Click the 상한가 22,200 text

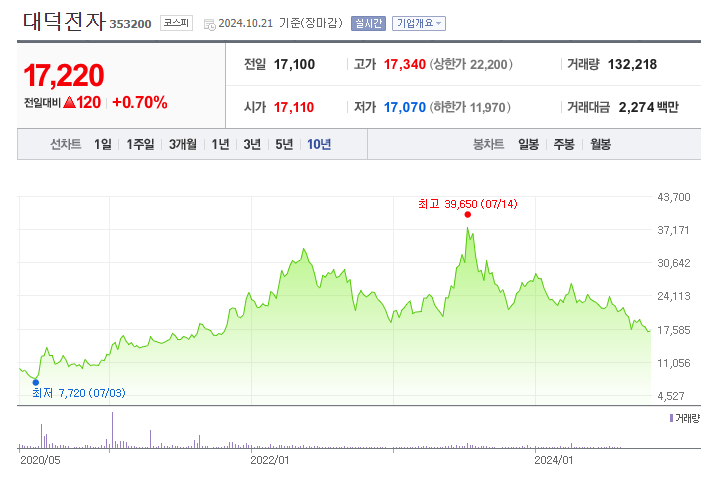pos(471,64)
